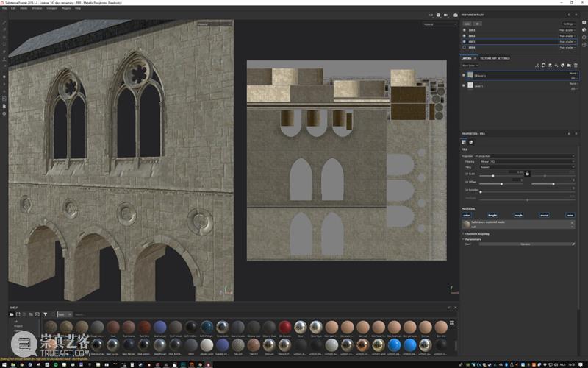Lock the UV Scale ratio

pos(528,173)
